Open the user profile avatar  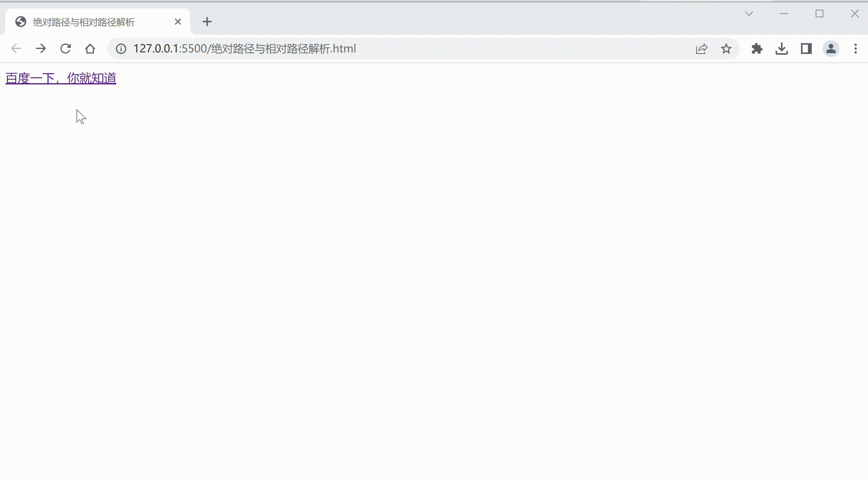(x=831, y=49)
